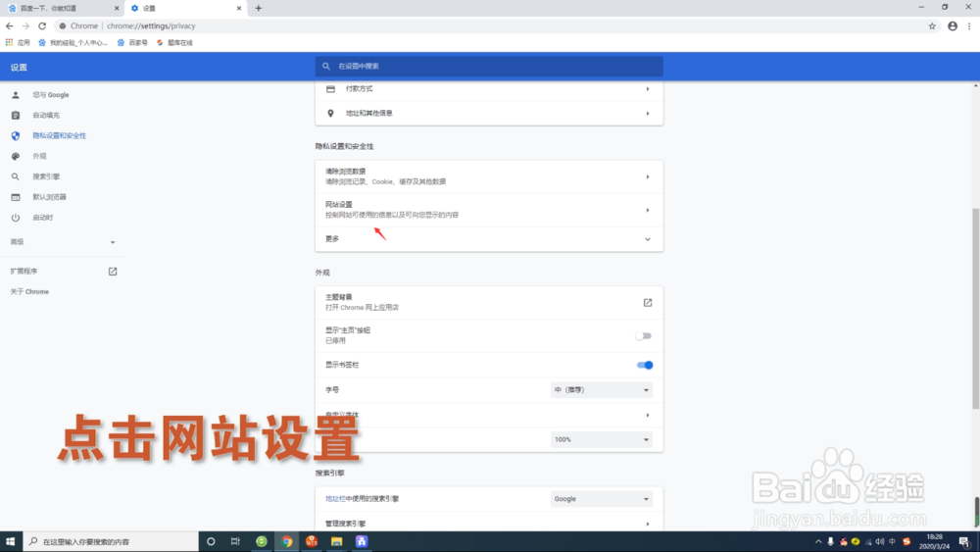Open theme store via 主题背景 launch icon
Viewport: 980px width, 552px height.
648,303
